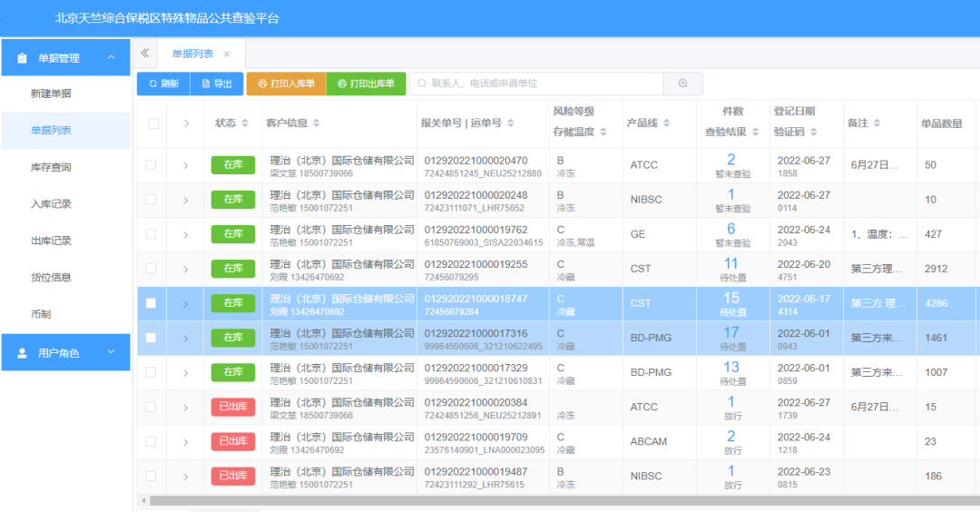Click item count 17 in BD-PMG row

pos(731,332)
